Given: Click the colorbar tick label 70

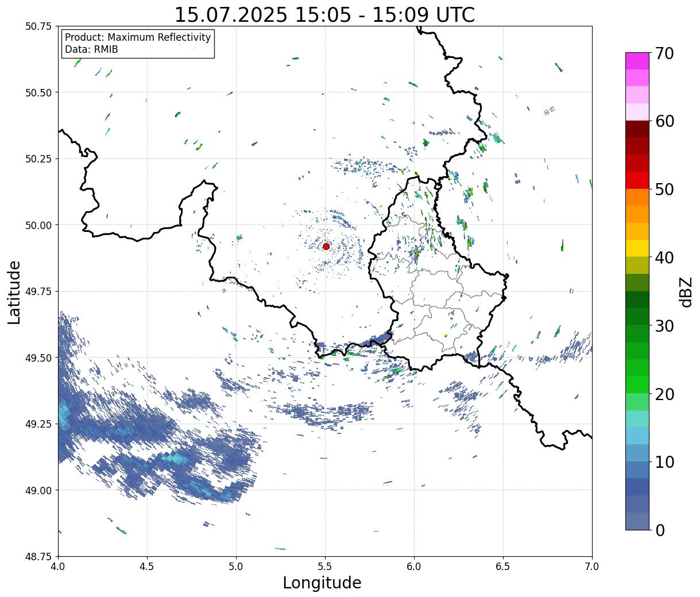Looking at the screenshot, I should 664,53.
